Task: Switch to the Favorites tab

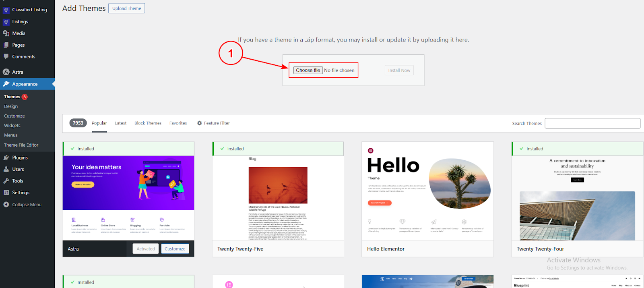Action: 178,123
